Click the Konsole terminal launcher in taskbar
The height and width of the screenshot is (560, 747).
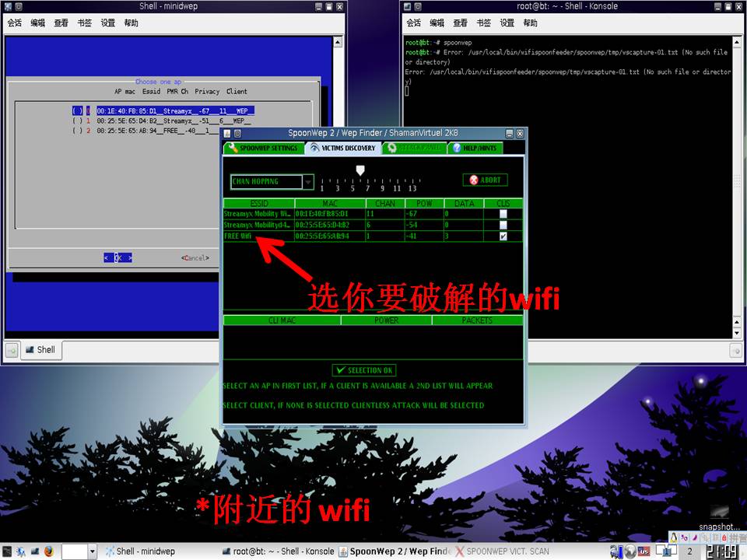pyautogui.click(x=35, y=551)
